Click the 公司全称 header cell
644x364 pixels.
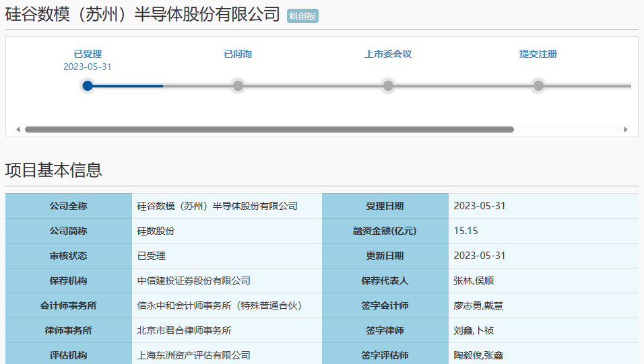click(69, 206)
